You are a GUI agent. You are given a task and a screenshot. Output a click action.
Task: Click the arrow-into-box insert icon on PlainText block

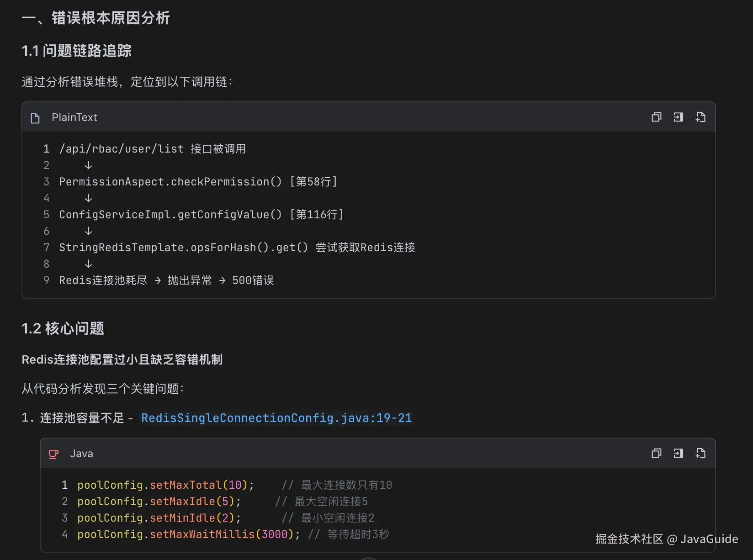pos(678,117)
